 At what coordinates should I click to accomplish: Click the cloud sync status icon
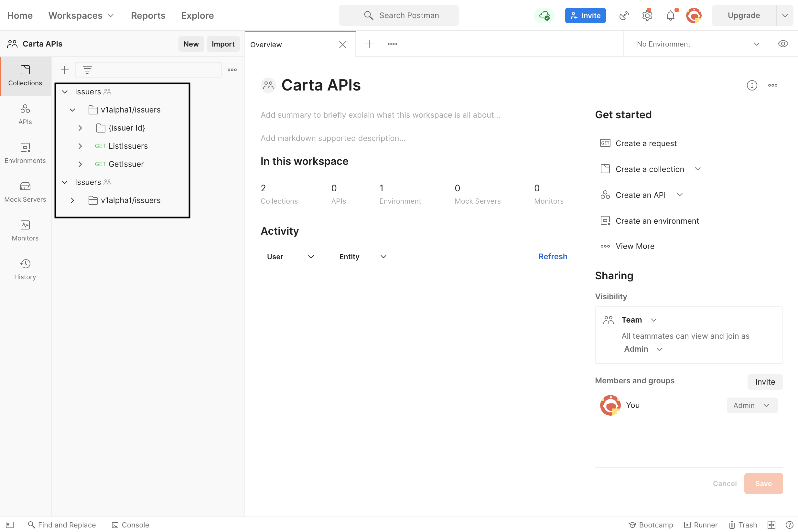click(544, 16)
